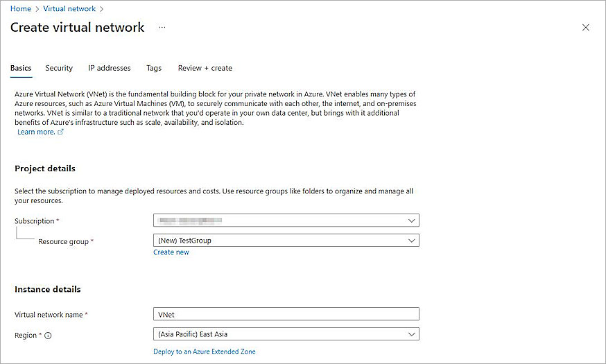
Task: Click the Region info icon
Action: coord(49,335)
